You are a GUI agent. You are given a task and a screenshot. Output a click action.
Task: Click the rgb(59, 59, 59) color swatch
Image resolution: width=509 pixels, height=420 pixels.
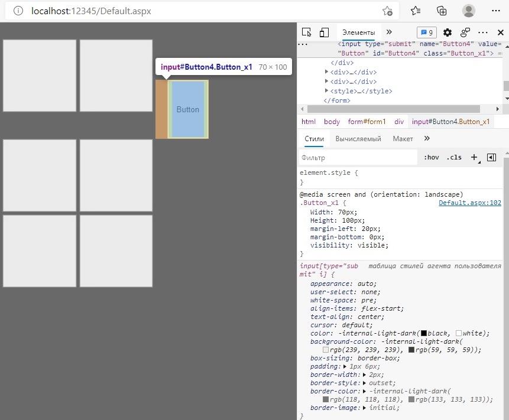click(x=411, y=350)
